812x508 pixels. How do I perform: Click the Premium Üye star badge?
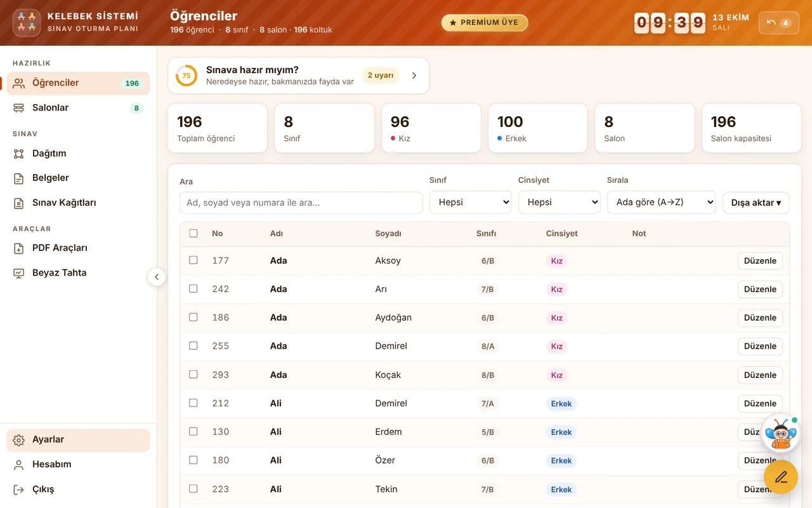tap(485, 23)
